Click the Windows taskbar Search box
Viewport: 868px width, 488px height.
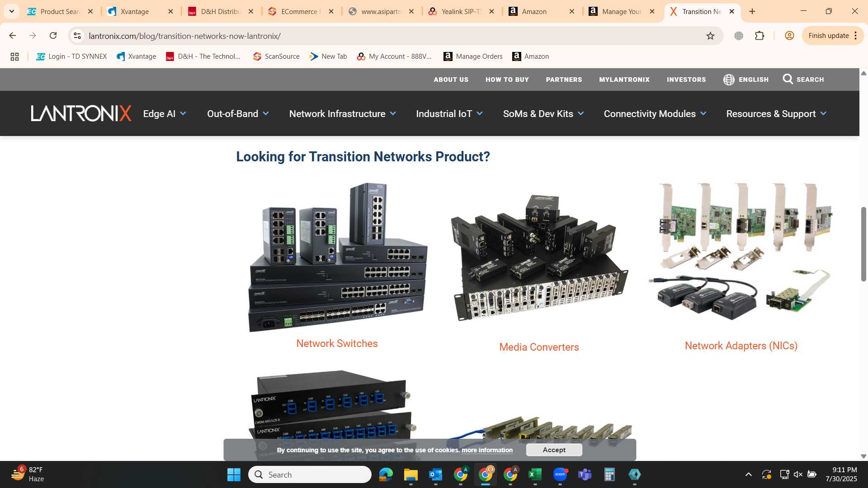(x=310, y=474)
